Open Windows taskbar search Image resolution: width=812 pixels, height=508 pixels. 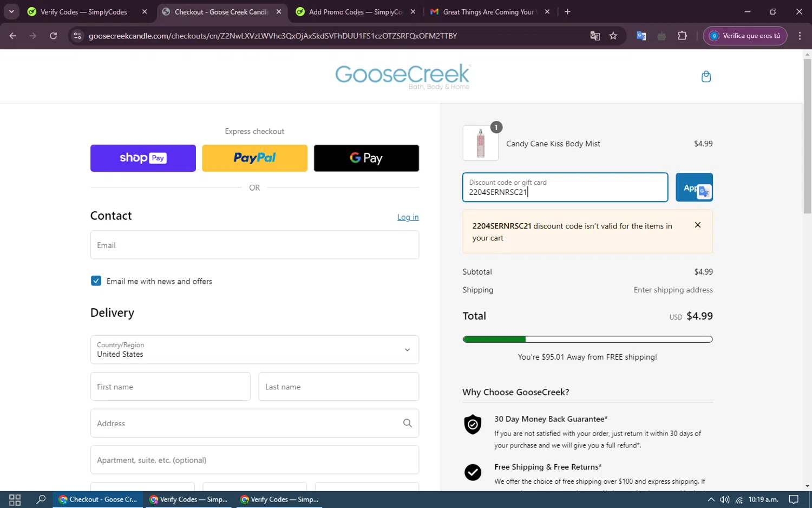click(x=41, y=499)
